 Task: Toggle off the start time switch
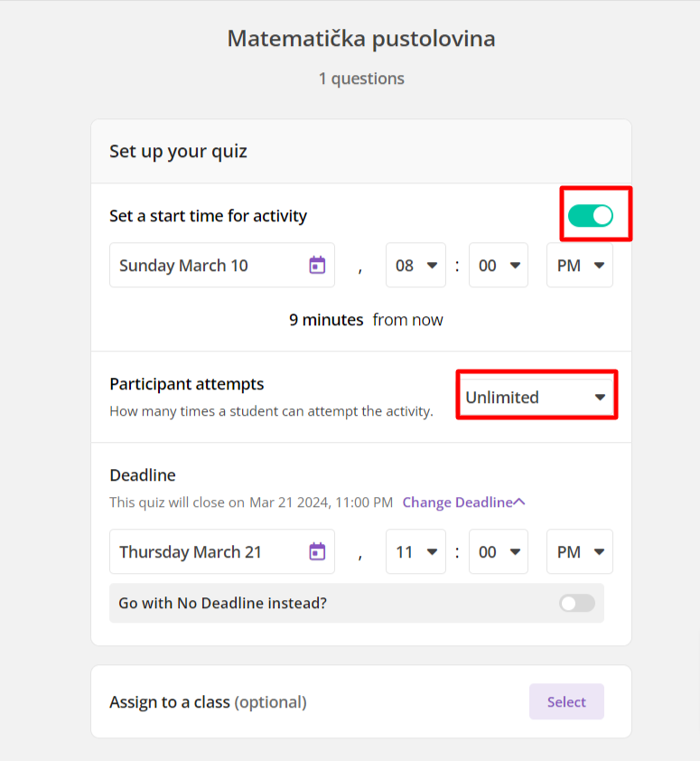(591, 215)
